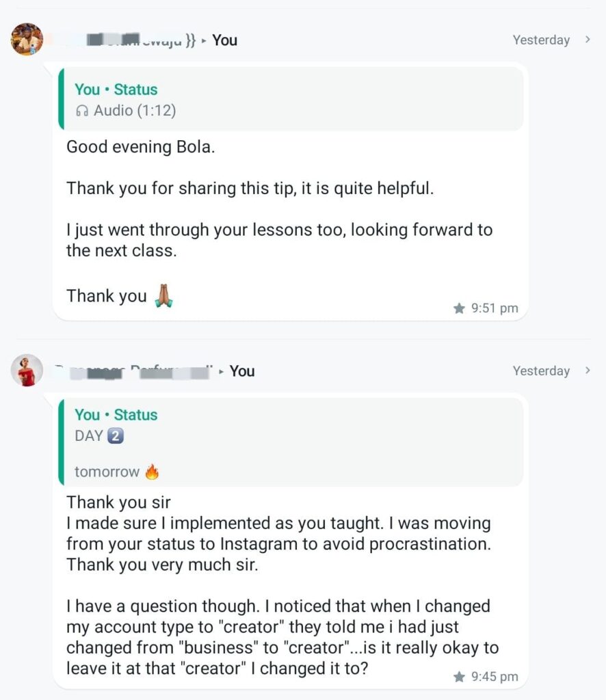Tap the headphone icon beside Audio (1:12)
Screen dimensions: 606x700
[x=82, y=111]
